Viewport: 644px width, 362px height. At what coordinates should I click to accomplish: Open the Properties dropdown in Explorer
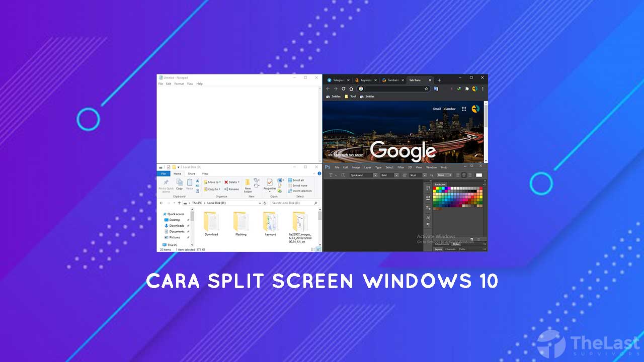(270, 186)
